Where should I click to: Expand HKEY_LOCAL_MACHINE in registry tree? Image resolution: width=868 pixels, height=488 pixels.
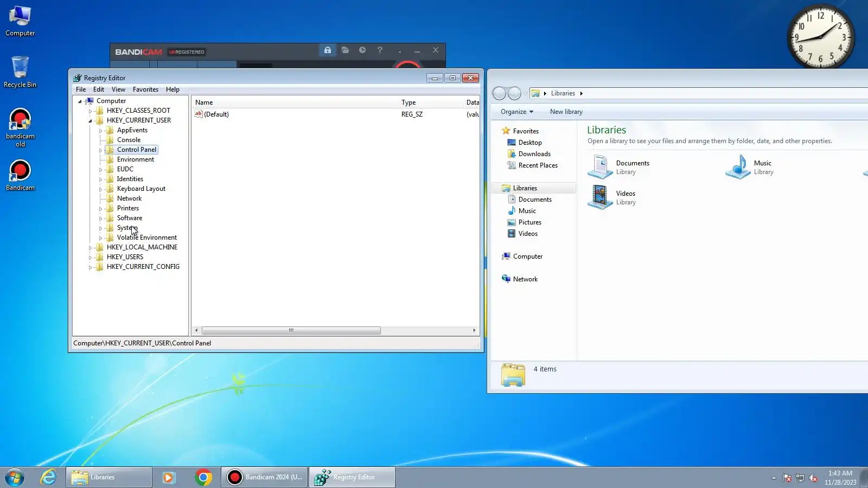[x=90, y=248]
